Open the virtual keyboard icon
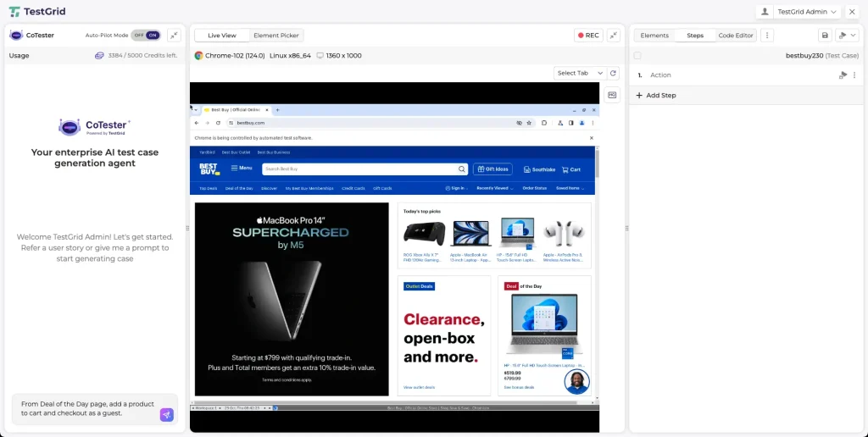Viewport: 868px width, 437px height. 612,95
